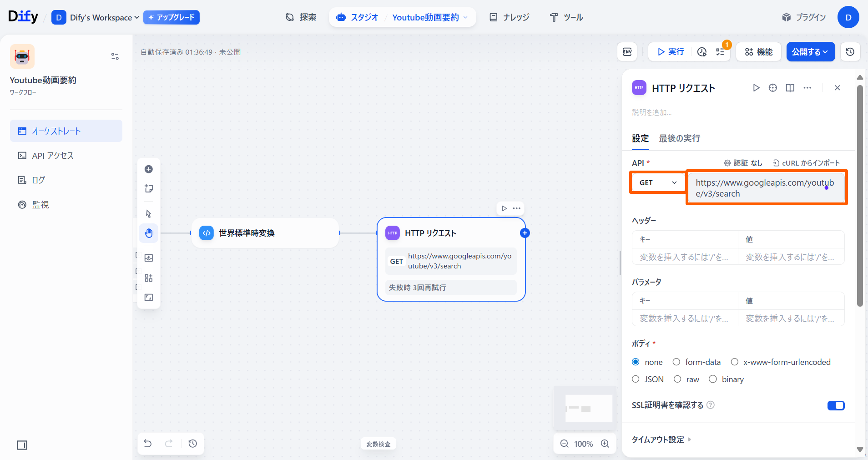Click the undo arrow icon
This screenshot has width=868, height=460.
(148, 444)
